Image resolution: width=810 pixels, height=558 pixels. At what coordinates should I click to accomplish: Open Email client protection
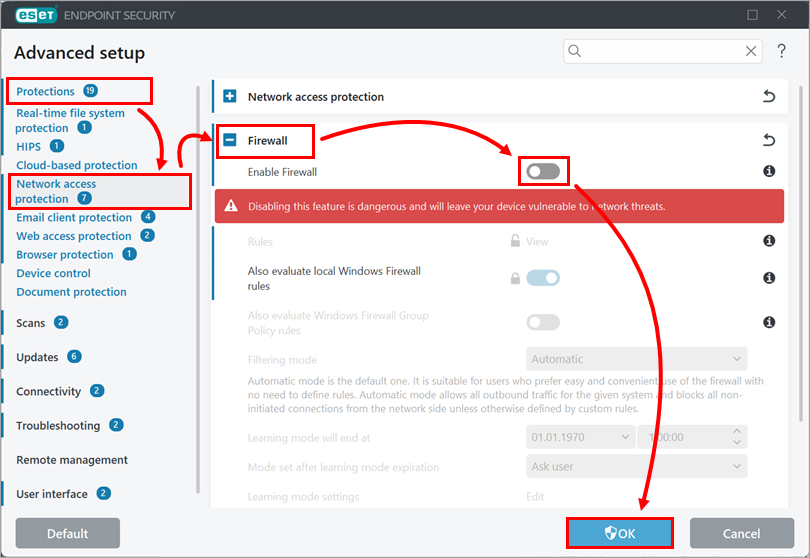point(74,218)
